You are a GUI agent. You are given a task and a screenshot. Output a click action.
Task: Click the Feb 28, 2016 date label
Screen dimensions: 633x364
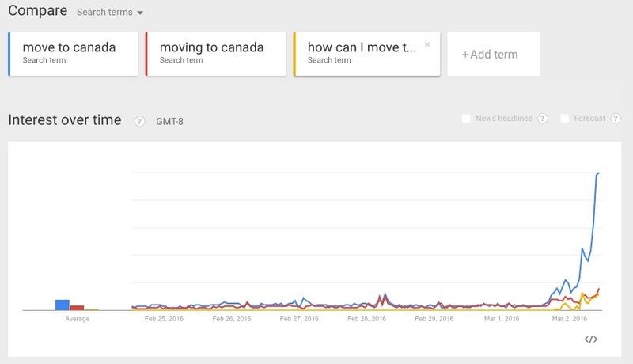[x=366, y=319]
